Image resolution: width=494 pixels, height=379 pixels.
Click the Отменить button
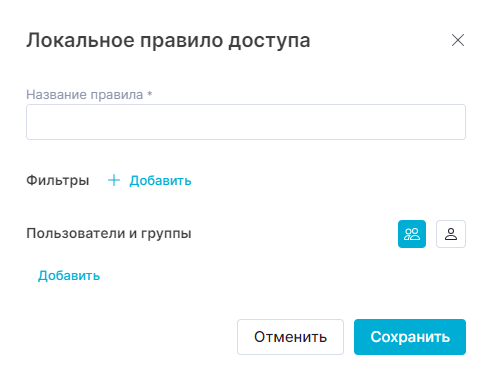[290, 337]
